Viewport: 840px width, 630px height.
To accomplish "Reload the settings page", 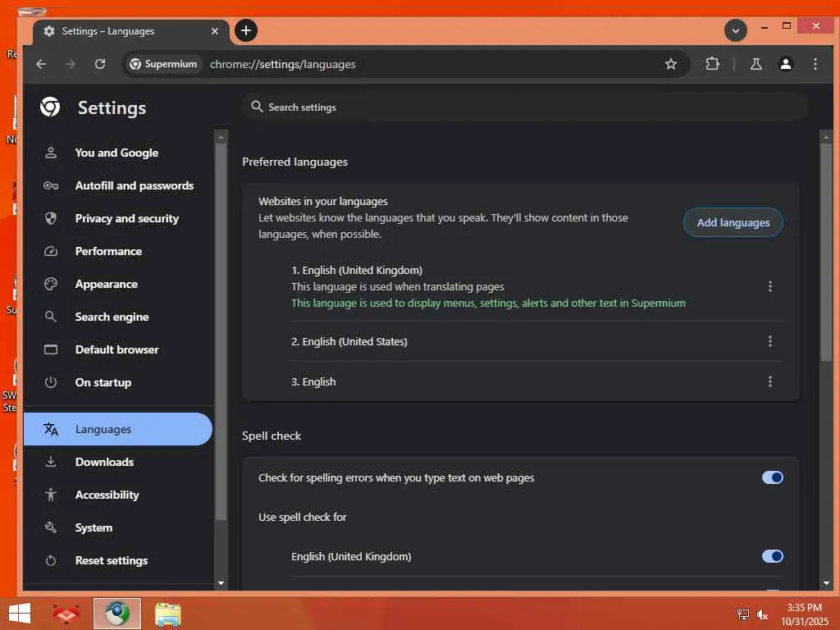I will pos(99,64).
